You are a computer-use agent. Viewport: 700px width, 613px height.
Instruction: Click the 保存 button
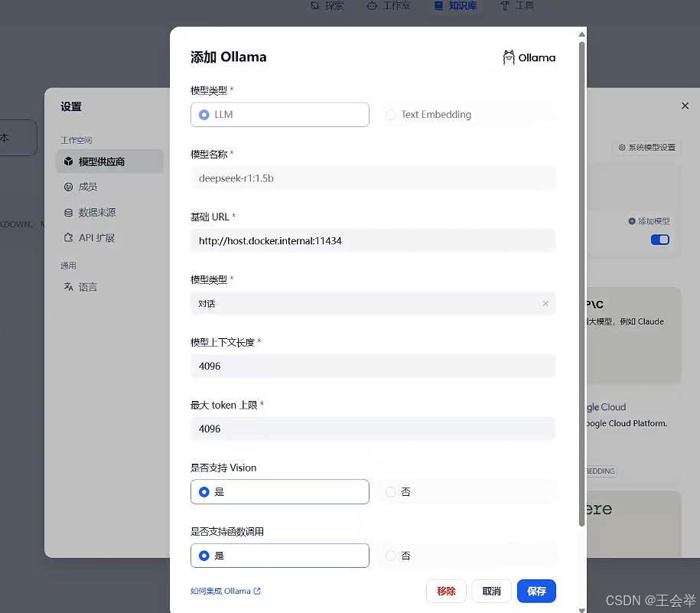536,591
